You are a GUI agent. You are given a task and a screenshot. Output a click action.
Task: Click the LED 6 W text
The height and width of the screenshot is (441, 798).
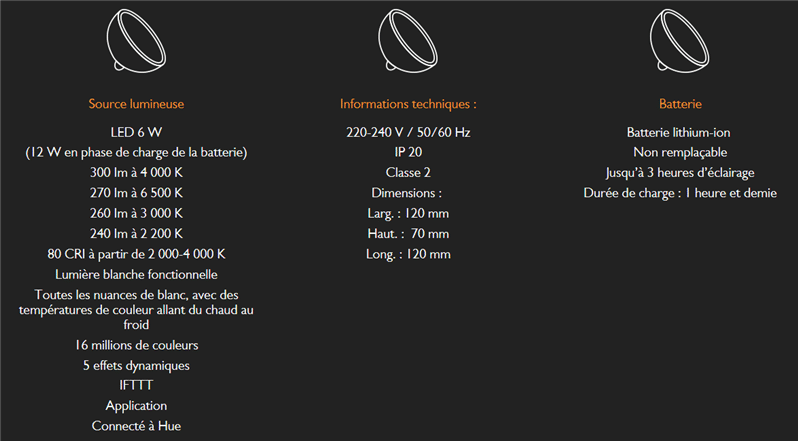pyautogui.click(x=136, y=132)
